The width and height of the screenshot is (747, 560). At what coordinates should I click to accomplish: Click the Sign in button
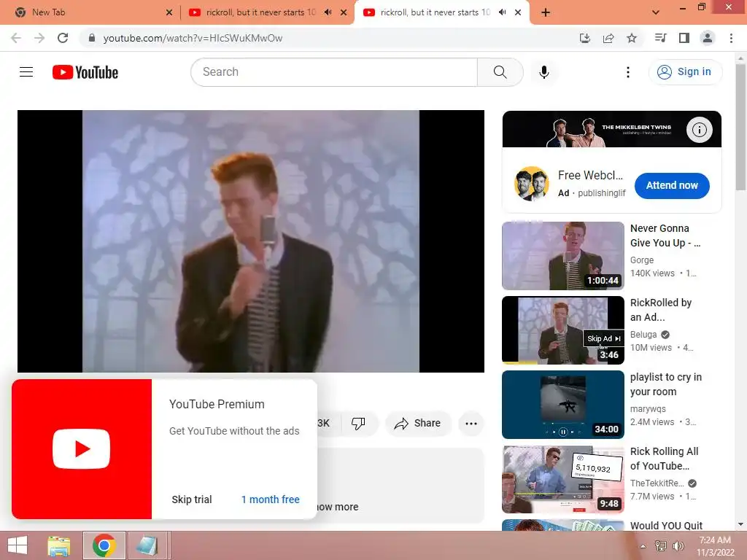pyautogui.click(x=685, y=72)
